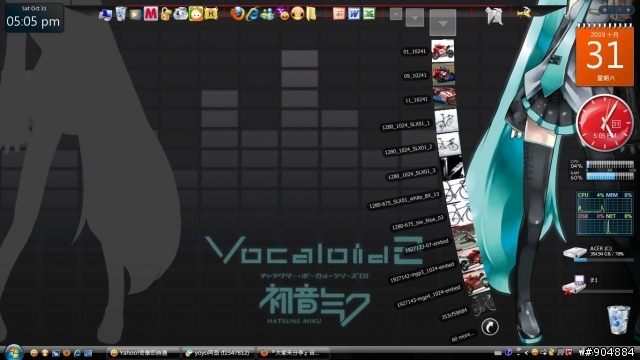Launch Firefox from the top dock
The image size is (640, 360).
237,14
